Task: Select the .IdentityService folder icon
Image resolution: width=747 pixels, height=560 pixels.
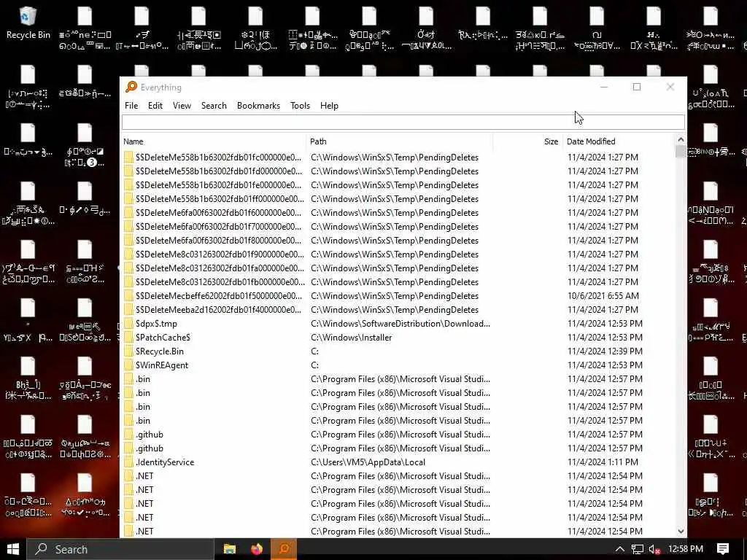Action: pyautogui.click(x=128, y=462)
